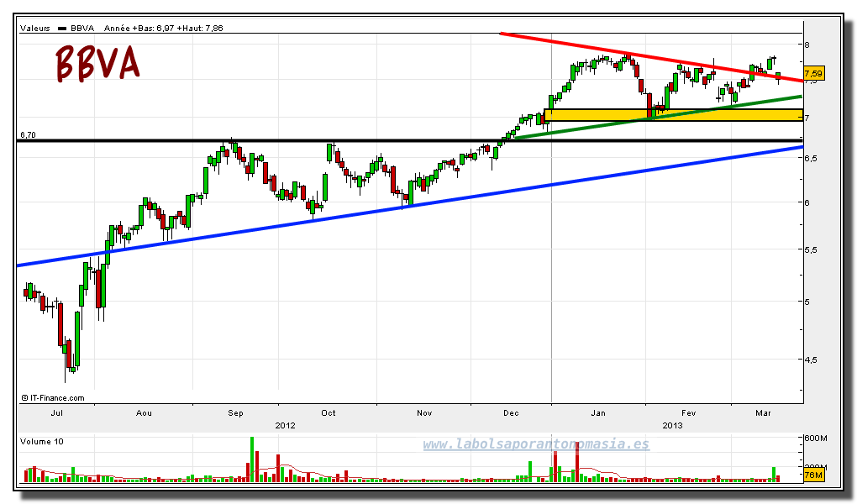Screen dimensions: 857x504
Task: Click the black BBVA legend marker
Action: click(62, 29)
